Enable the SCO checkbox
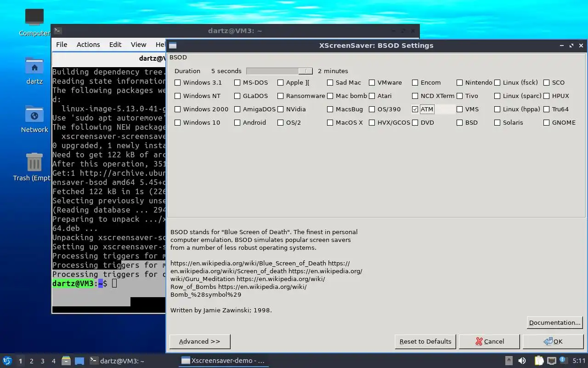 click(x=546, y=83)
